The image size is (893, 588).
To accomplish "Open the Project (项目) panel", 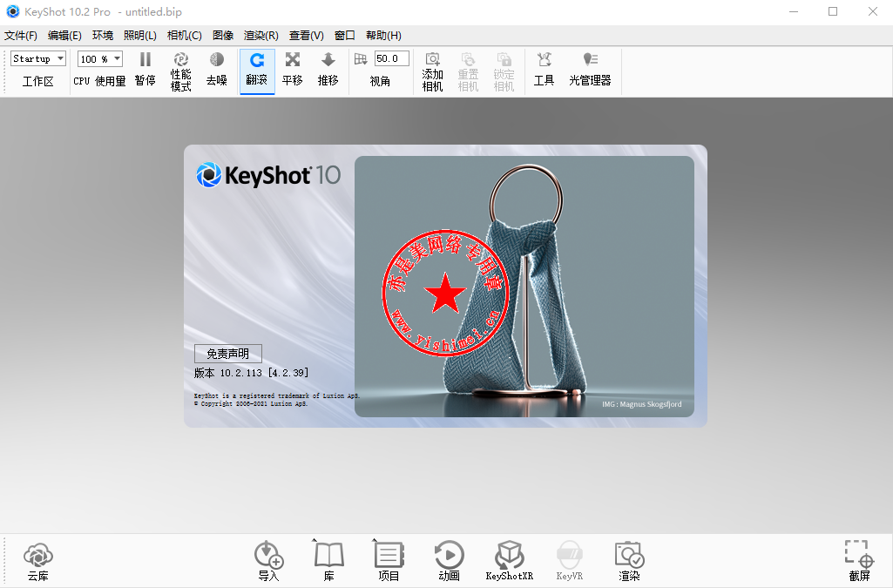I will [389, 561].
